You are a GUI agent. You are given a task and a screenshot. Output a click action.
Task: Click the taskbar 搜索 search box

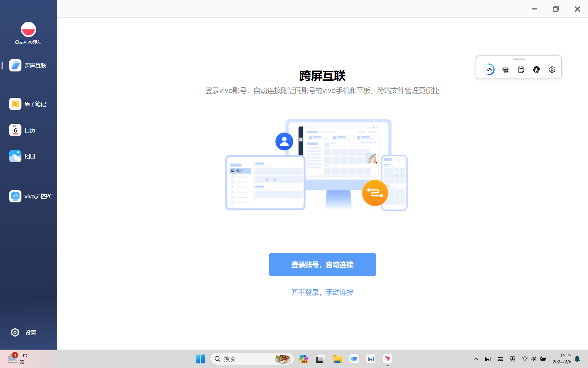[x=252, y=359]
